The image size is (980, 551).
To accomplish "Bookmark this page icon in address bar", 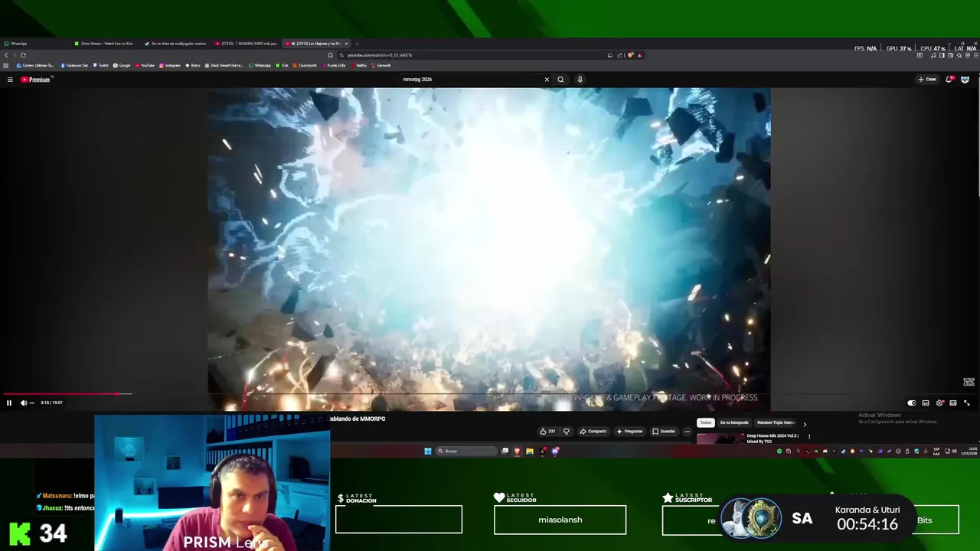I will (331, 55).
